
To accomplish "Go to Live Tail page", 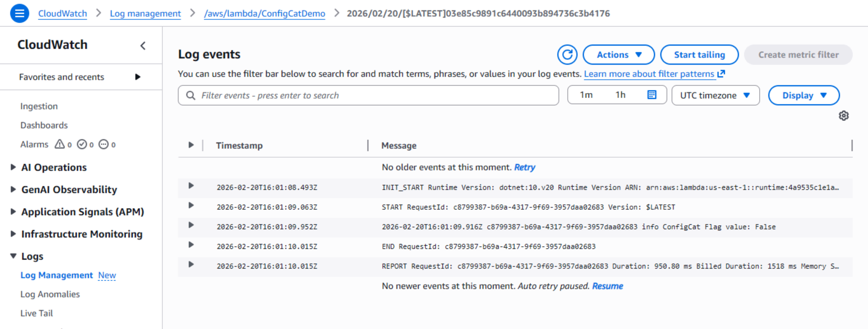I will pyautogui.click(x=37, y=313).
